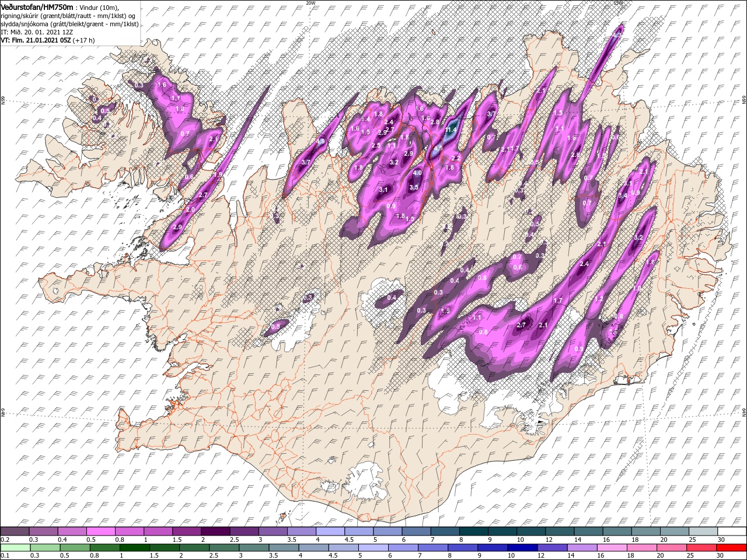Pick the top-row legend swatch labeled 0.5
Screen dimensions: 747x560
[x=101, y=531]
